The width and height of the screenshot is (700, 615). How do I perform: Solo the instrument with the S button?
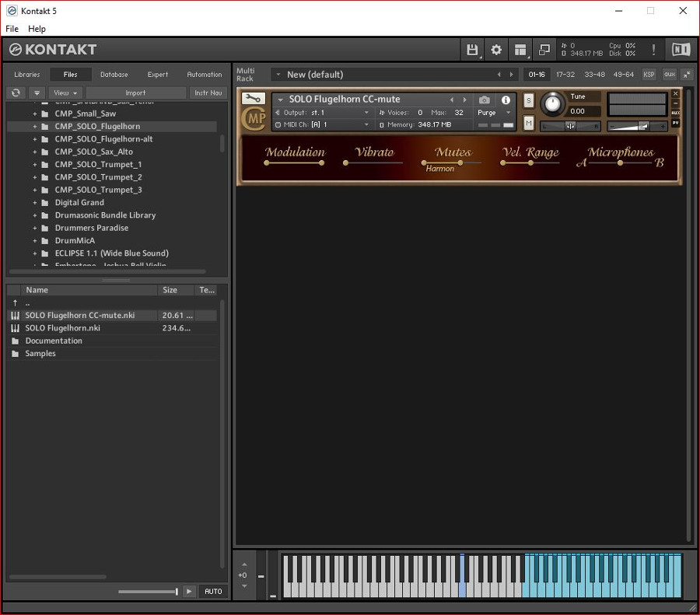(529, 100)
